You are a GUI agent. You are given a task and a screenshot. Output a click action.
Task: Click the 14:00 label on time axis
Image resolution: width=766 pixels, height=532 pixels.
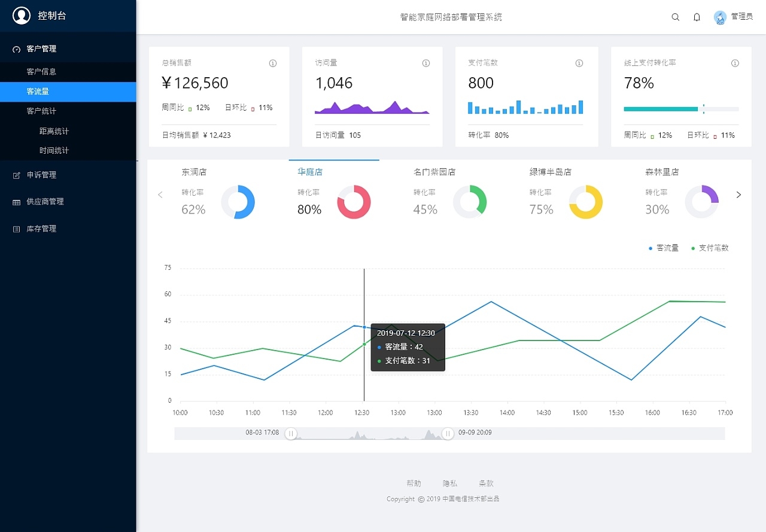point(507,413)
